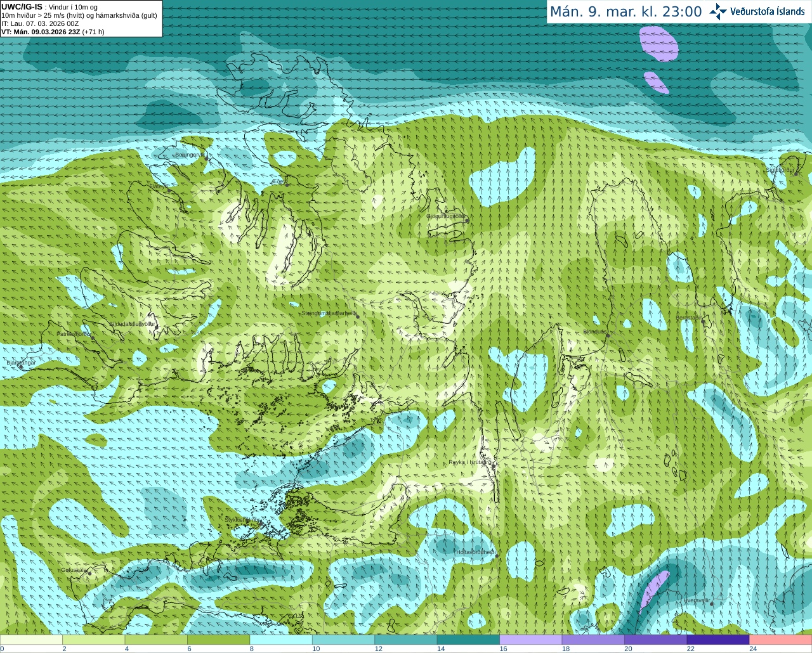Click the scale value 8 under the colour bar
Viewport: 812px width, 653px height.
point(251,649)
